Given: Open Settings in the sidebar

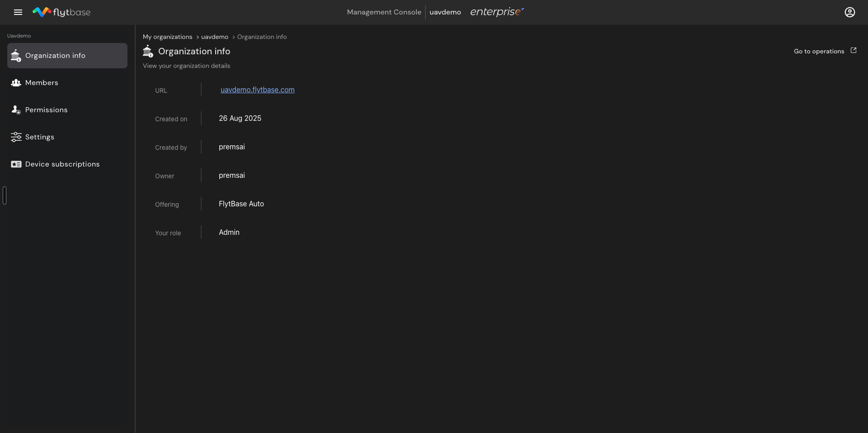Looking at the screenshot, I should [67, 137].
